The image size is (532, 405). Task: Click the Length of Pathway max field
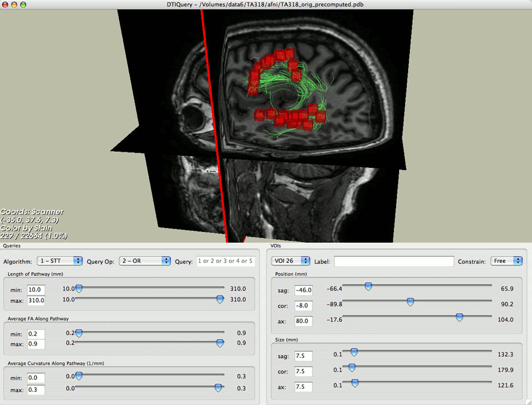click(36, 300)
